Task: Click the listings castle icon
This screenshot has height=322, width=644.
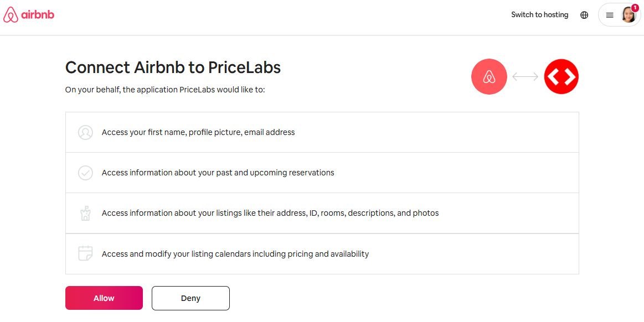Action: [85, 214]
